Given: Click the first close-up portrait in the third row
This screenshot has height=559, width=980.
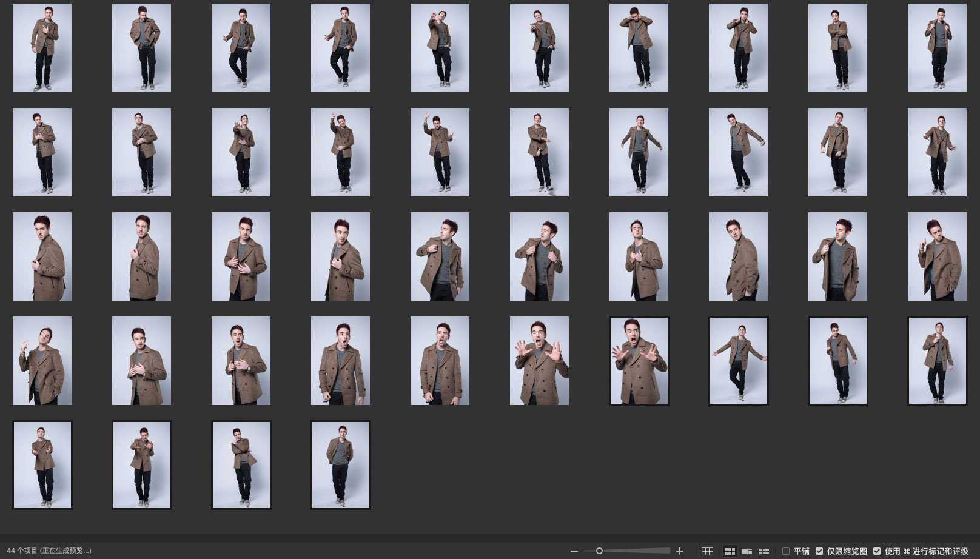Looking at the screenshot, I should (x=42, y=256).
